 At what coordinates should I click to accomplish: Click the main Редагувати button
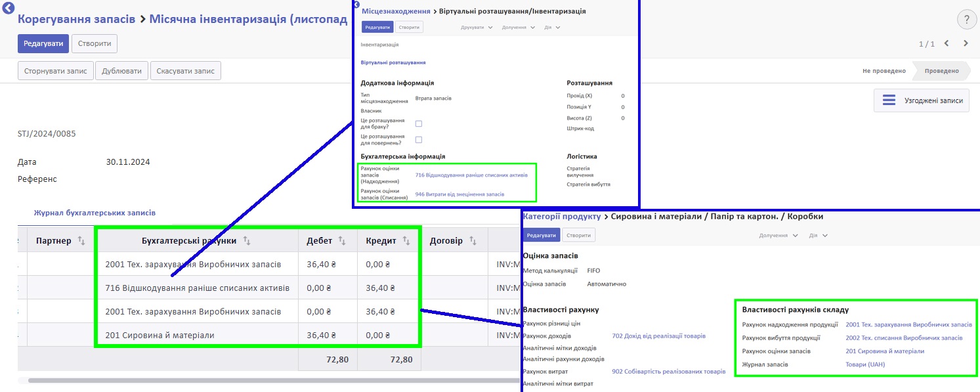coord(43,44)
